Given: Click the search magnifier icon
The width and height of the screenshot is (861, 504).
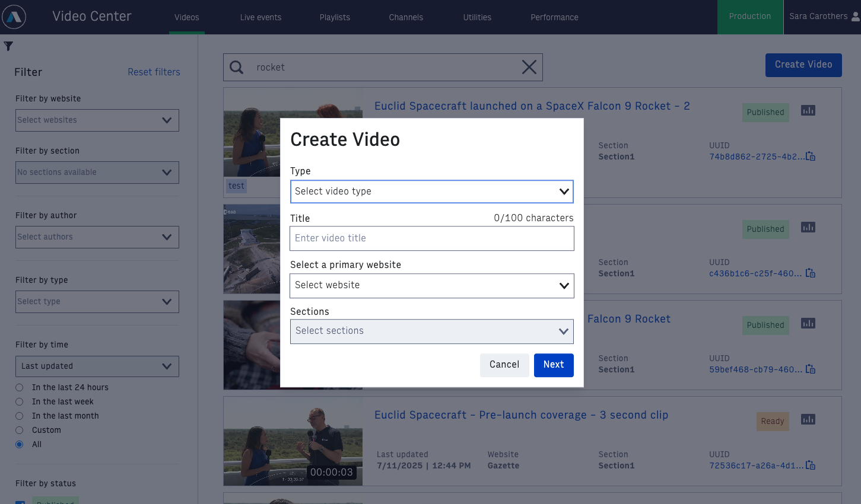Looking at the screenshot, I should click(x=237, y=67).
